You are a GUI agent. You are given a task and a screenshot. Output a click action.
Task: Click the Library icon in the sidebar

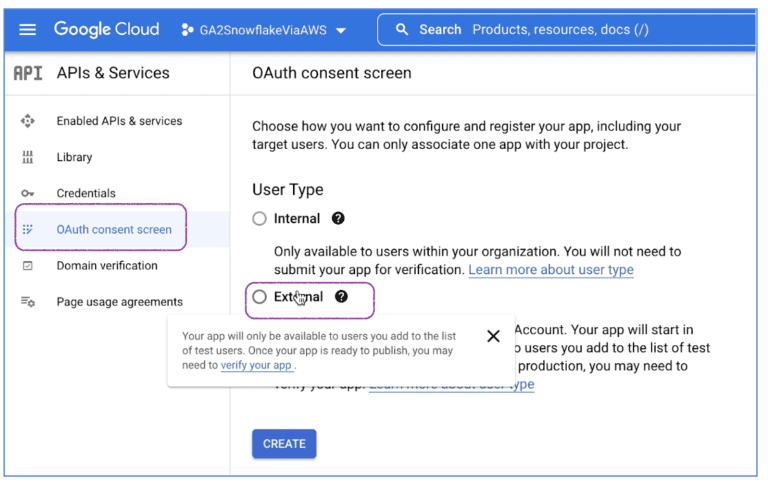pos(27,157)
